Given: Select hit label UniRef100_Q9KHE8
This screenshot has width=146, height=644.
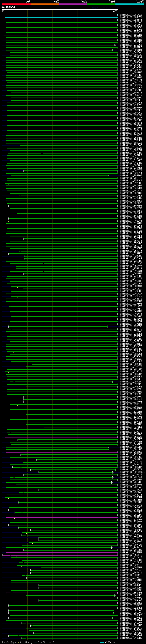Looking at the screenshot, I should tap(131, 615).
